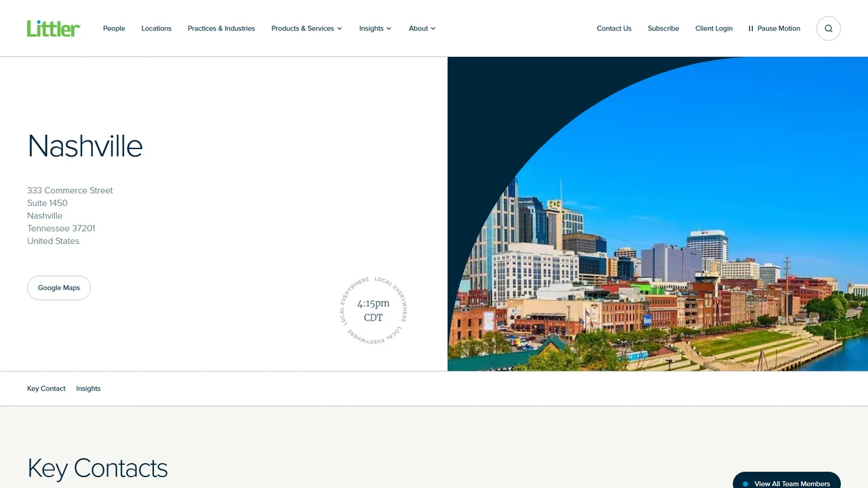Click the Key Contacts heading
Screen dimensions: 868x488
(98, 468)
